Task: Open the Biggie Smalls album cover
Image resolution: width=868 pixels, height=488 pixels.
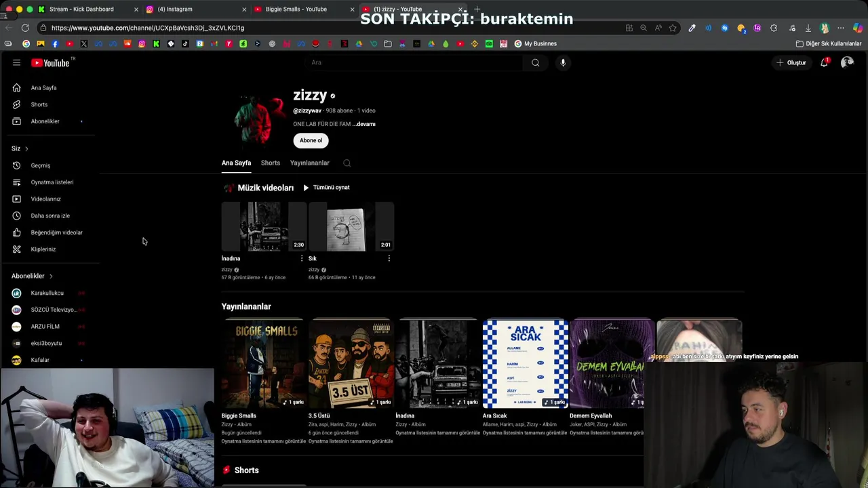Action: [264, 363]
